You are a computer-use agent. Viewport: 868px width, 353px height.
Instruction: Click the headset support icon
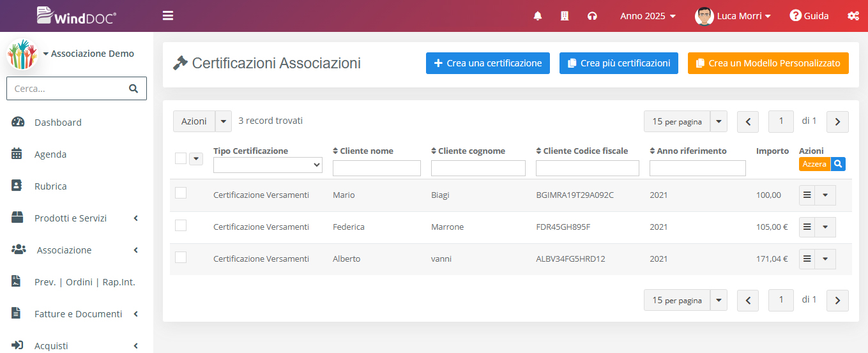[592, 16]
